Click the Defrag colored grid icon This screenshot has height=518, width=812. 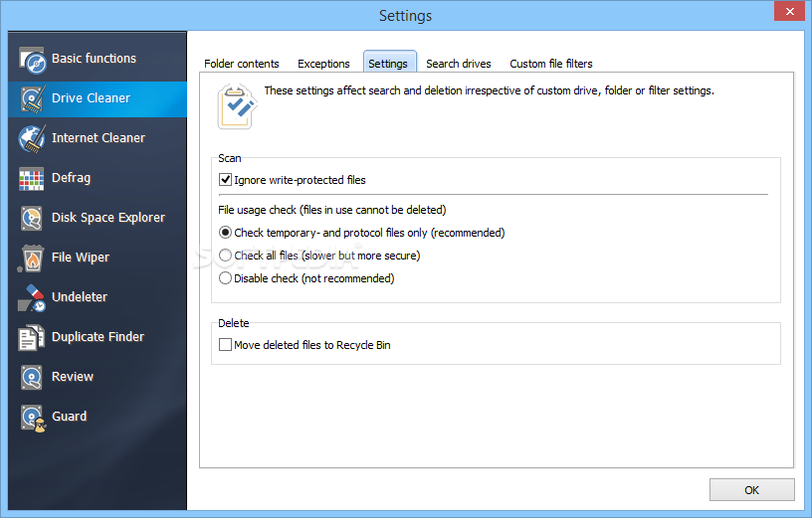point(32,179)
